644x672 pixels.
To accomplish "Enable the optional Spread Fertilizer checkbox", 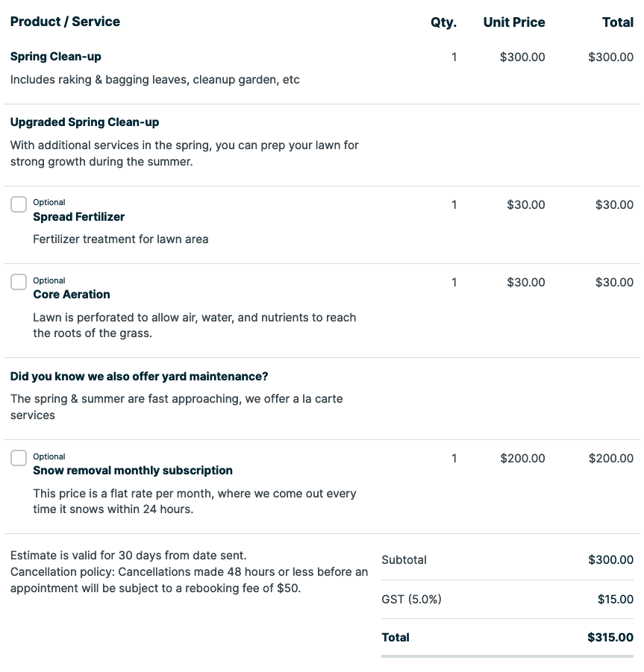I will 19,204.
